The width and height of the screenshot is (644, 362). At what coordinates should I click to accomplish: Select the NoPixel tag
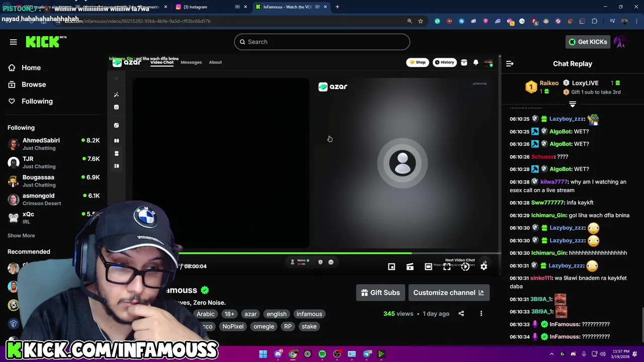[233, 326]
